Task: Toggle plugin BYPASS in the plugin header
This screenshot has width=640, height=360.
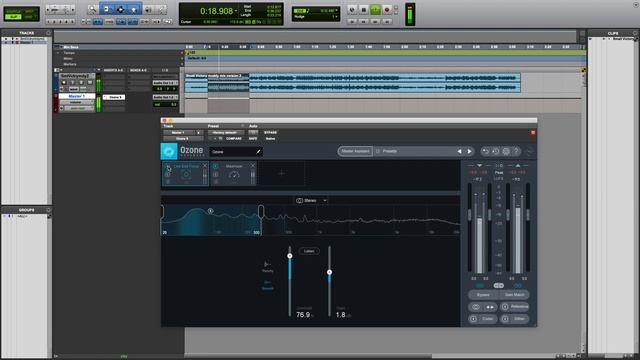Action: (x=271, y=133)
